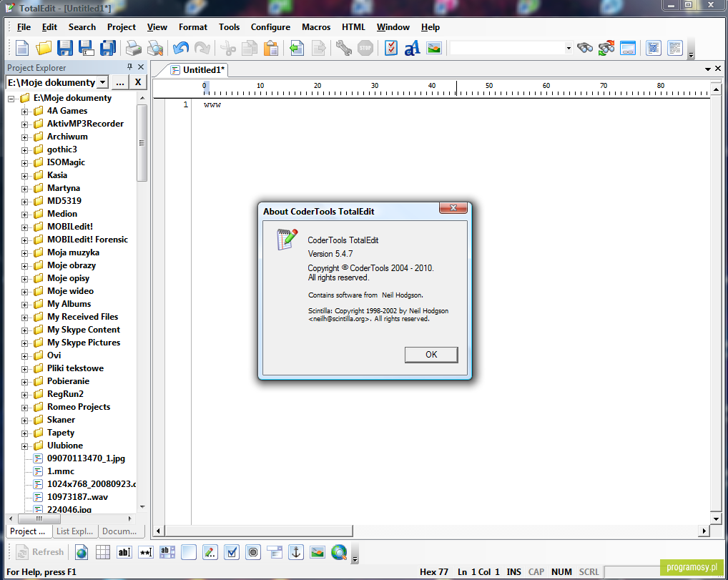Screen dimensions: 728x580
Task: Click the Open file folder icon
Action: coord(44,48)
